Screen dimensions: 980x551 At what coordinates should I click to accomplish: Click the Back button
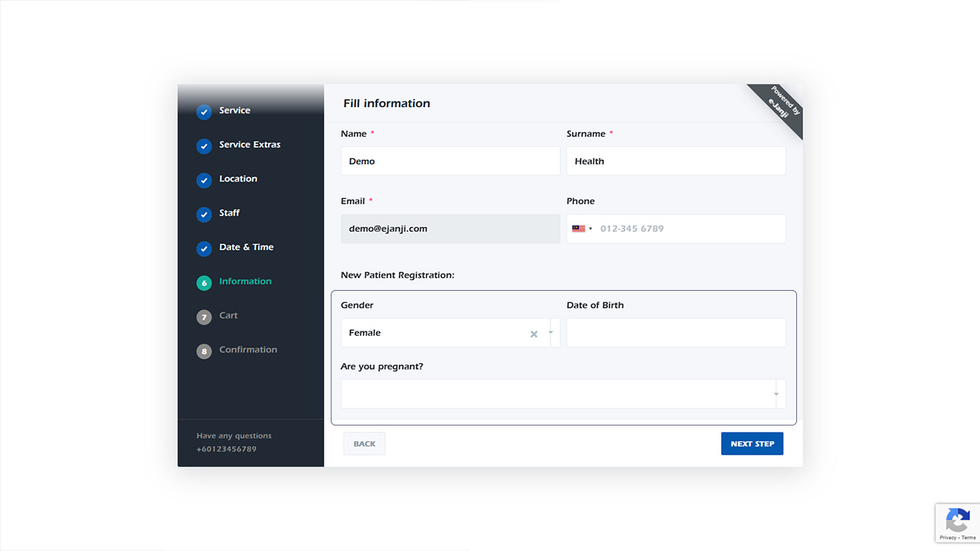364,444
